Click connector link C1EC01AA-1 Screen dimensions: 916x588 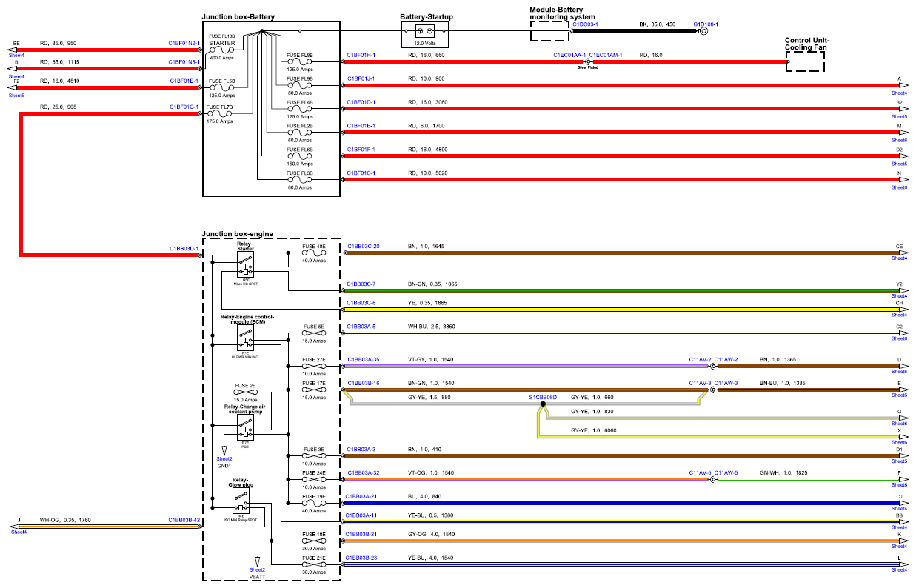click(x=569, y=56)
